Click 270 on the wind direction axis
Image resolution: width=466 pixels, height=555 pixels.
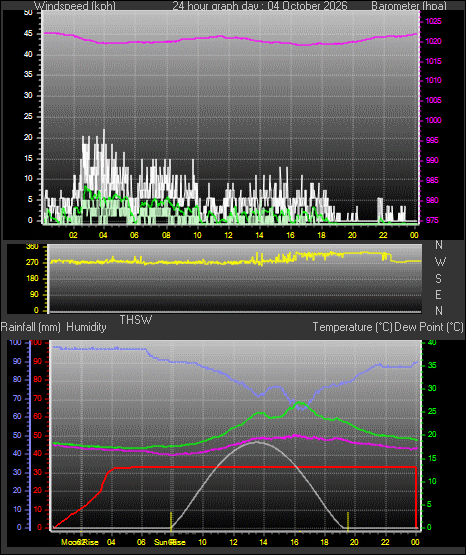click(x=33, y=263)
